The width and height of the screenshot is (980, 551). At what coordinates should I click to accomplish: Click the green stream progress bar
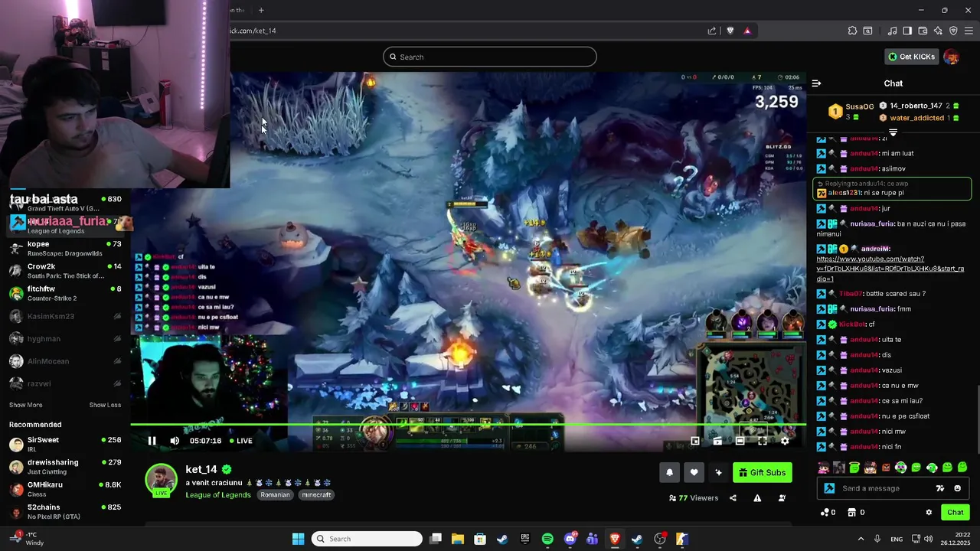[469, 424]
